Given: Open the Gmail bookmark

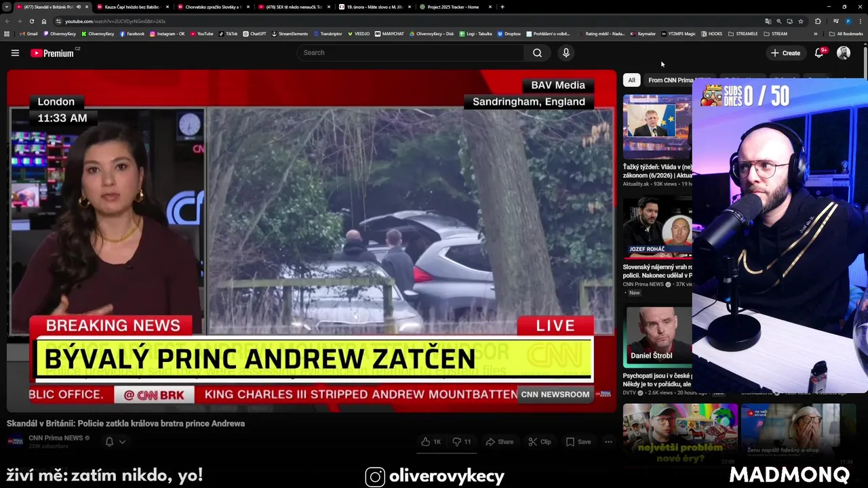Looking at the screenshot, I should [28, 34].
